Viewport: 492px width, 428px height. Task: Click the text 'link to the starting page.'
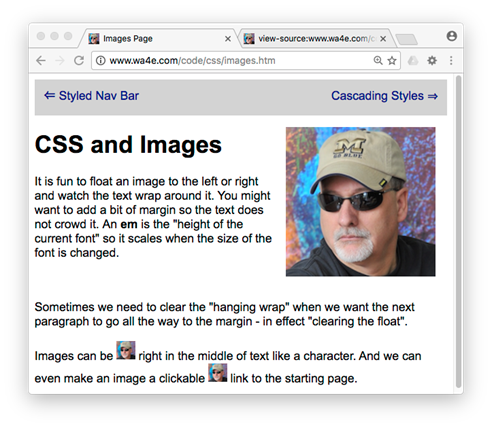pyautogui.click(x=294, y=379)
